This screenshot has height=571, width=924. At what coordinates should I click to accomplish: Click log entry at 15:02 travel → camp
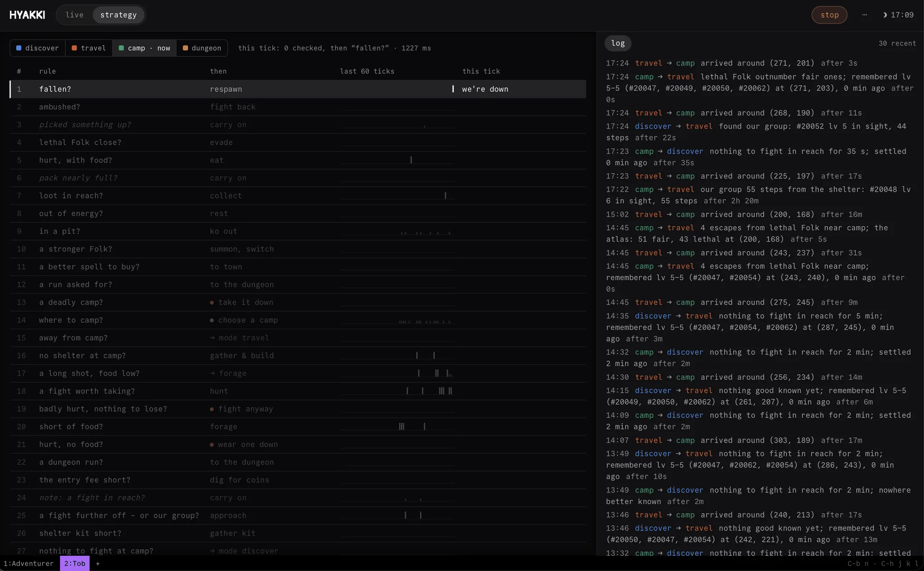[734, 215]
